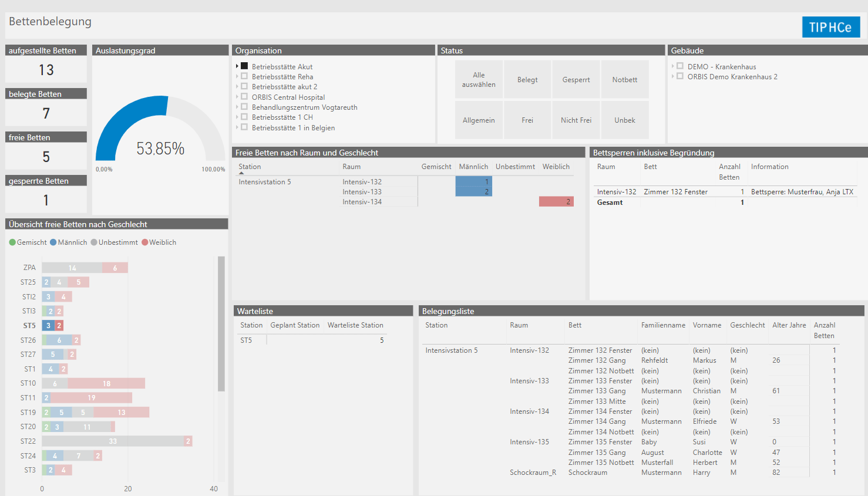Expand the ORBIS Demo Krankenhaus 2 node
The height and width of the screenshot is (496, 868).
[x=673, y=76]
